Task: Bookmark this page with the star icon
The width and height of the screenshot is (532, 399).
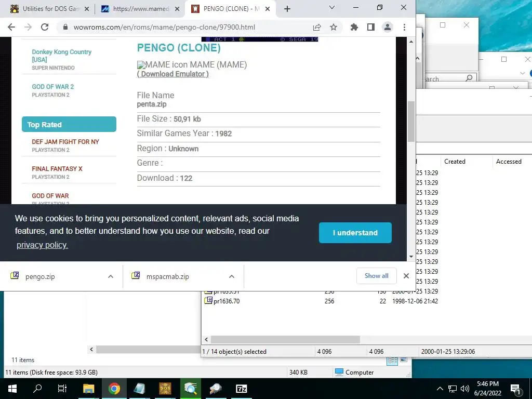Action: click(x=334, y=27)
